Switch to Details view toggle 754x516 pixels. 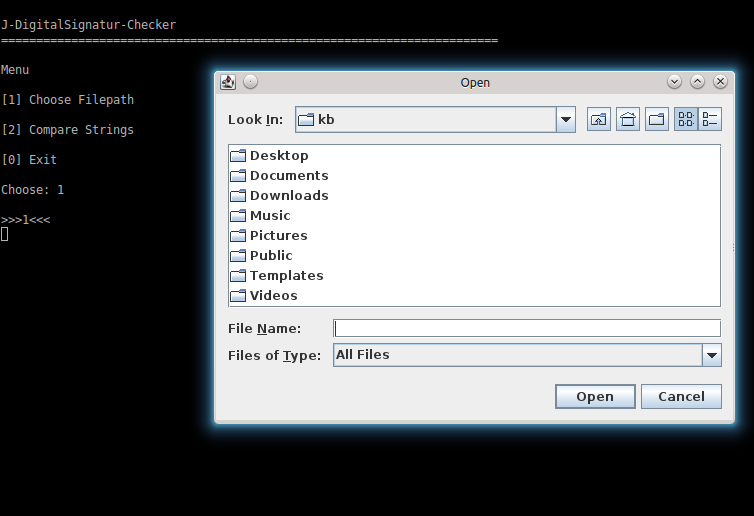pyautogui.click(x=710, y=119)
